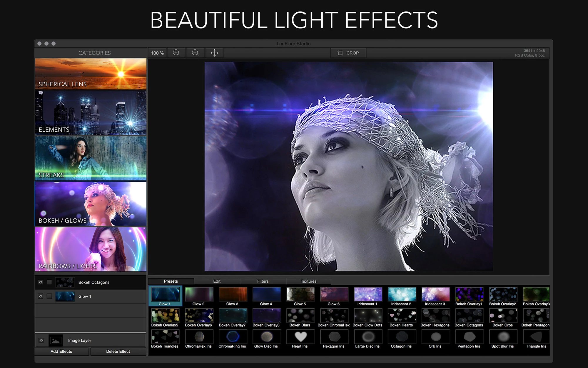Viewport: 588px width, 368px height.
Task: Toggle the Image Layer eye icon
Action: (x=41, y=340)
